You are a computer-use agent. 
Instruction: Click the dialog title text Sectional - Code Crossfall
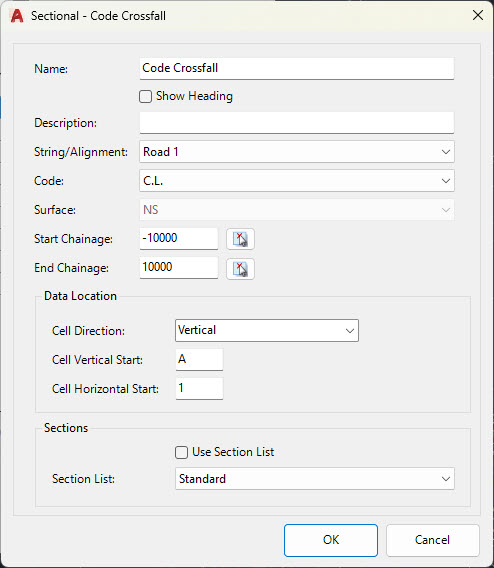click(x=98, y=16)
